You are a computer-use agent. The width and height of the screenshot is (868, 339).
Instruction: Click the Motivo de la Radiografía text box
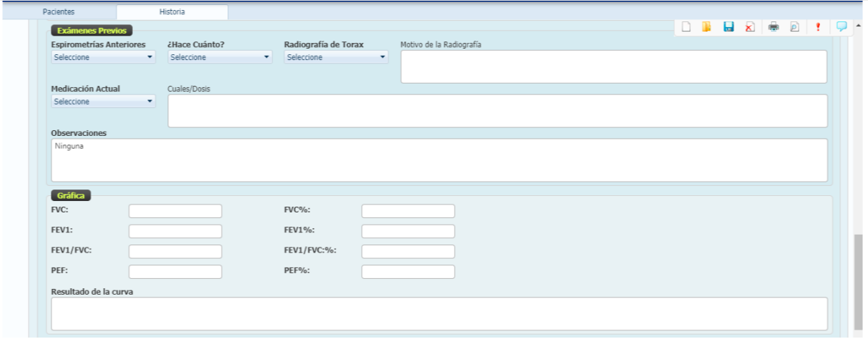click(x=613, y=67)
